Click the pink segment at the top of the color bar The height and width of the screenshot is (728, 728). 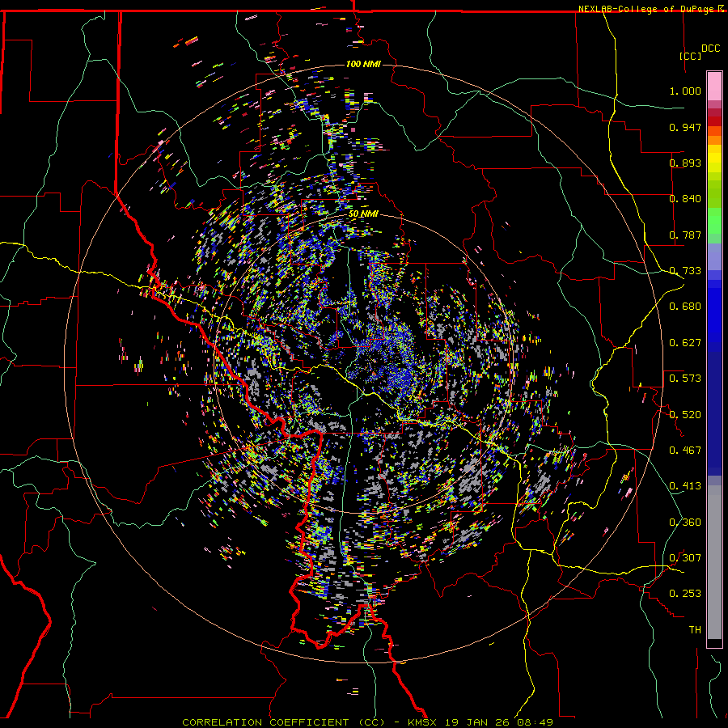click(x=714, y=86)
